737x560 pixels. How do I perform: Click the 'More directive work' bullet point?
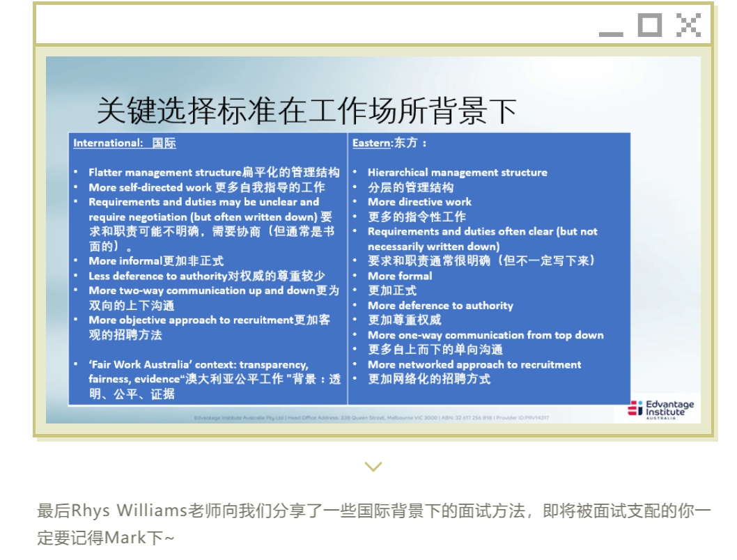coord(419,202)
